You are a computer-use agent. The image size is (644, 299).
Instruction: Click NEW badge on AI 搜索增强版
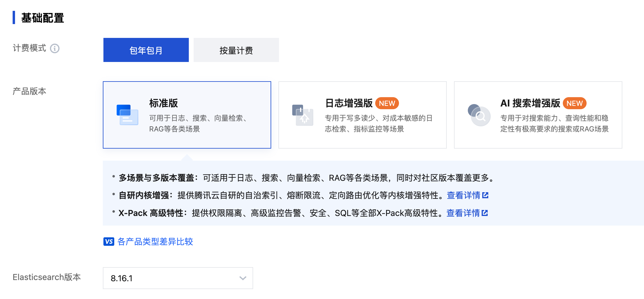pos(575,103)
